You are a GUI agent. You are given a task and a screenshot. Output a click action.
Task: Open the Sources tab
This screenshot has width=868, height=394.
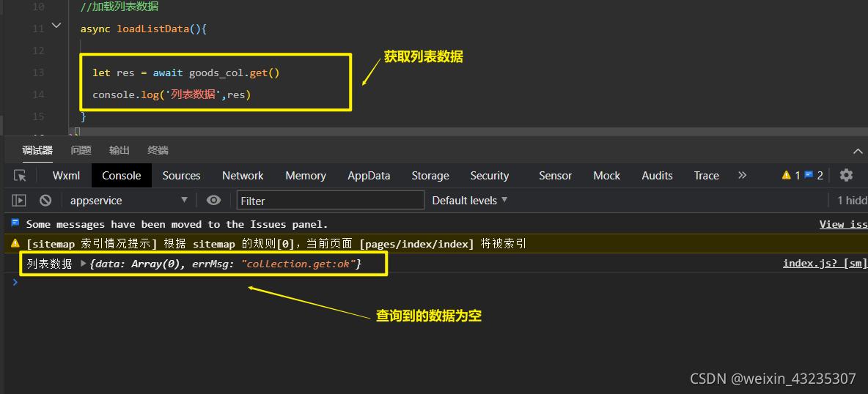[x=181, y=176]
